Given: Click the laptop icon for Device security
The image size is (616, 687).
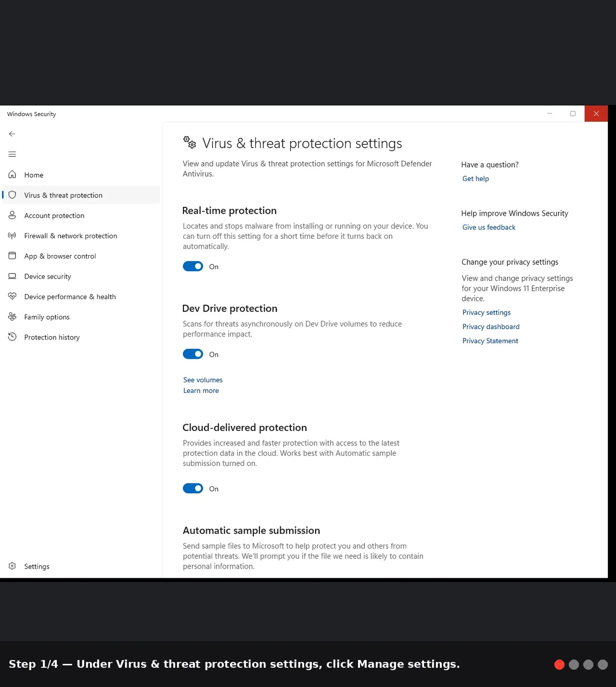Looking at the screenshot, I should pos(13,276).
